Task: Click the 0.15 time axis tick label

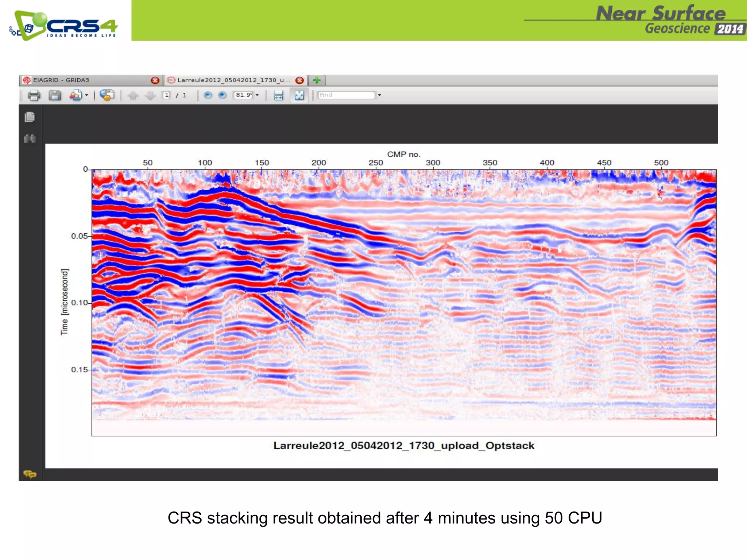Action: coord(80,369)
